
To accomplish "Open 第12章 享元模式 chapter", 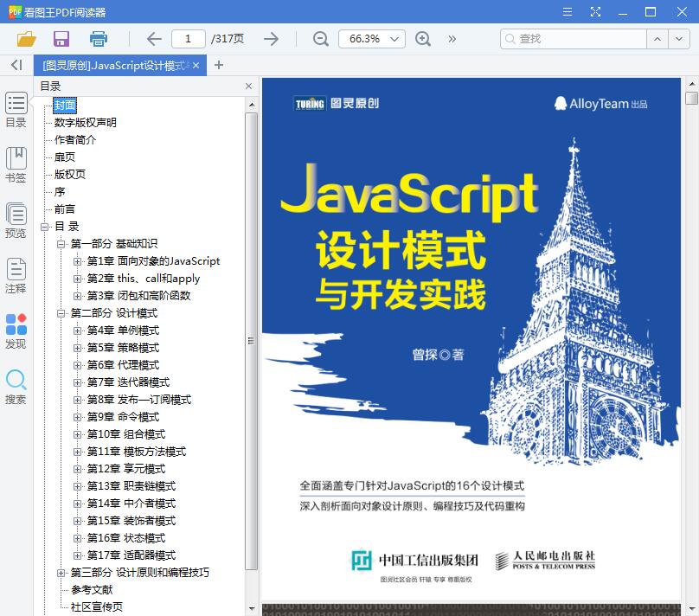I will 126,469.
